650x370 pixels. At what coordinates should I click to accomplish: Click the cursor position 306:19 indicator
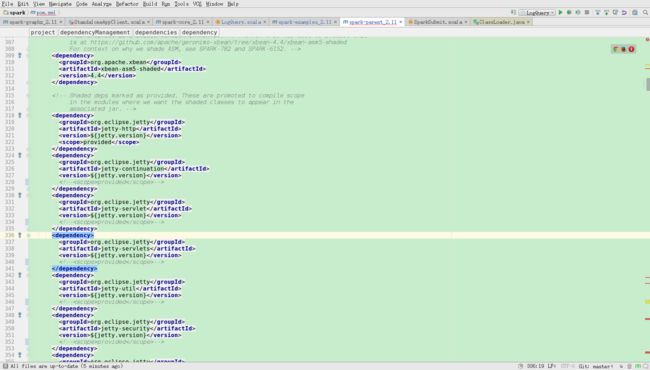[x=535, y=366]
